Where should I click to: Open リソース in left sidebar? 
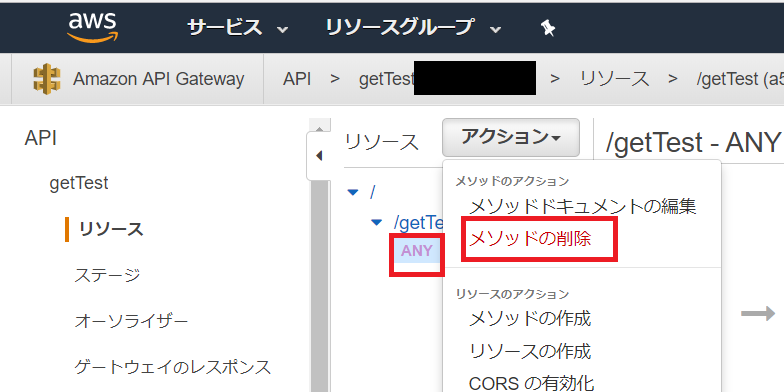pyautogui.click(x=111, y=230)
